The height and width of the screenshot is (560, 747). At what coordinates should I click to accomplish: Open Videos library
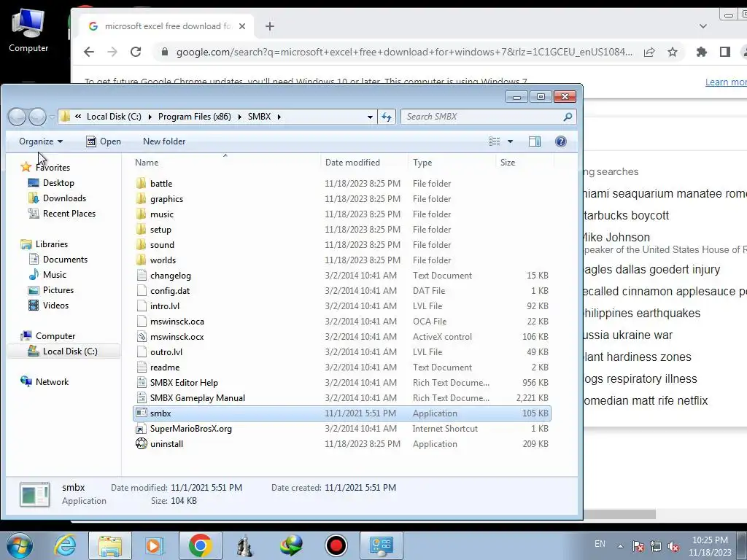(55, 306)
